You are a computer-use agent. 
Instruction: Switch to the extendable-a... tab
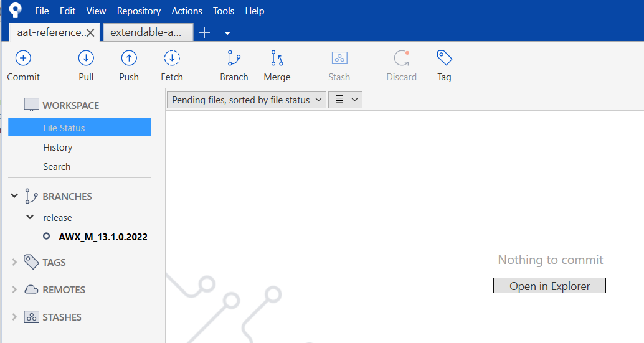click(148, 32)
